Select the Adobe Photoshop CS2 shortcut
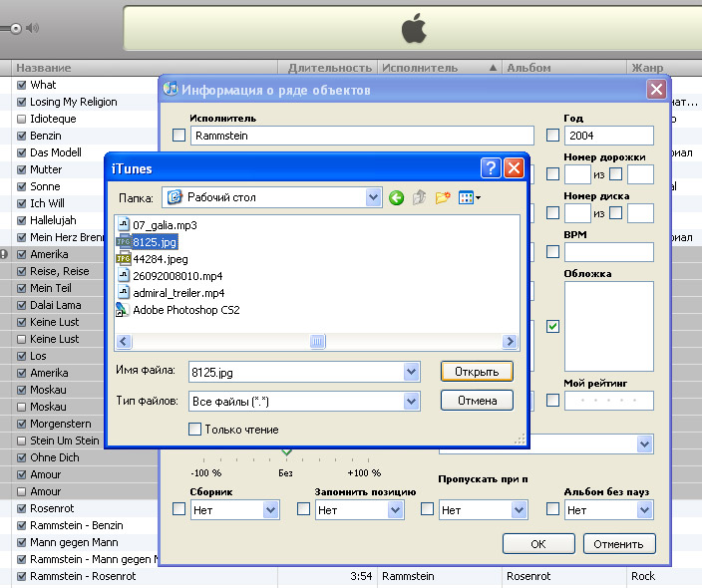 pyautogui.click(x=185, y=310)
